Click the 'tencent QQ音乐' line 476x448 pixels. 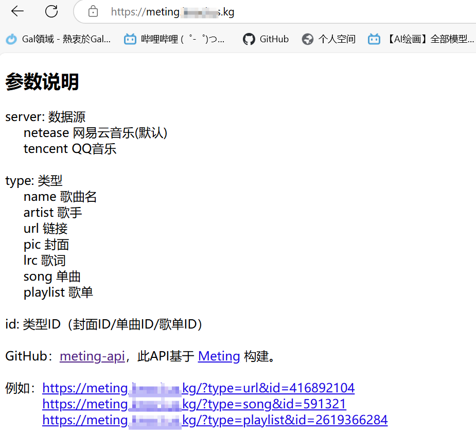pos(70,149)
